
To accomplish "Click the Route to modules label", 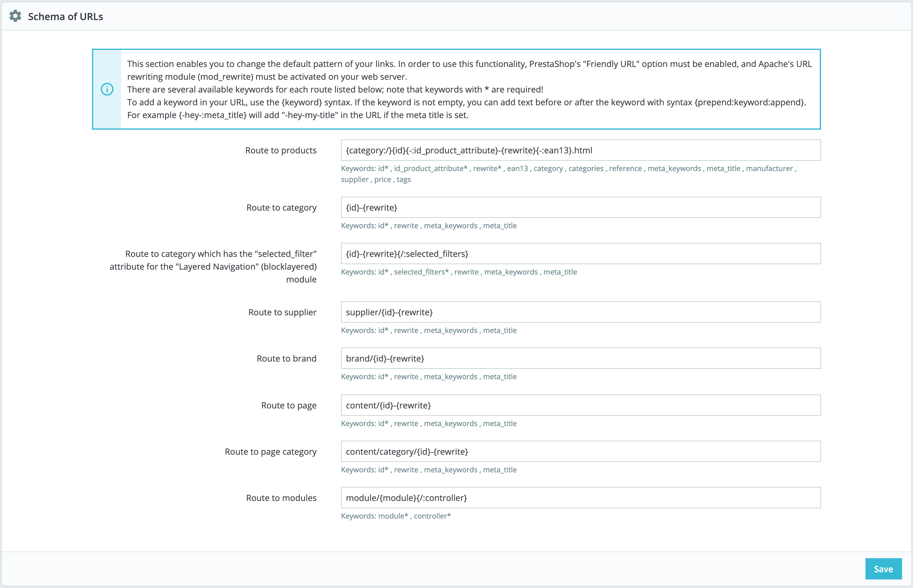I will (x=281, y=498).
